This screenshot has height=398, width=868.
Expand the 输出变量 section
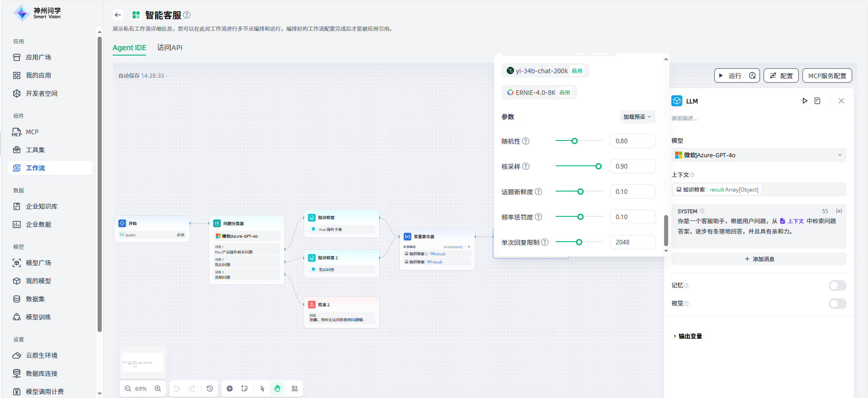click(x=688, y=336)
